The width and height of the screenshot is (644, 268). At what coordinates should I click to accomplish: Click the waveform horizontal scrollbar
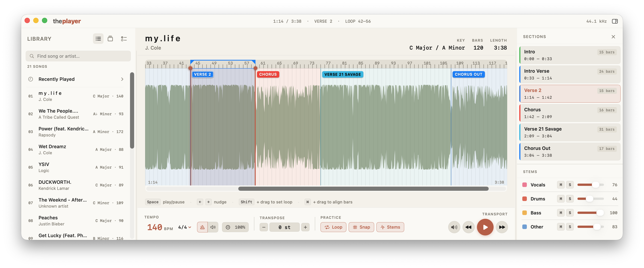[363, 189]
